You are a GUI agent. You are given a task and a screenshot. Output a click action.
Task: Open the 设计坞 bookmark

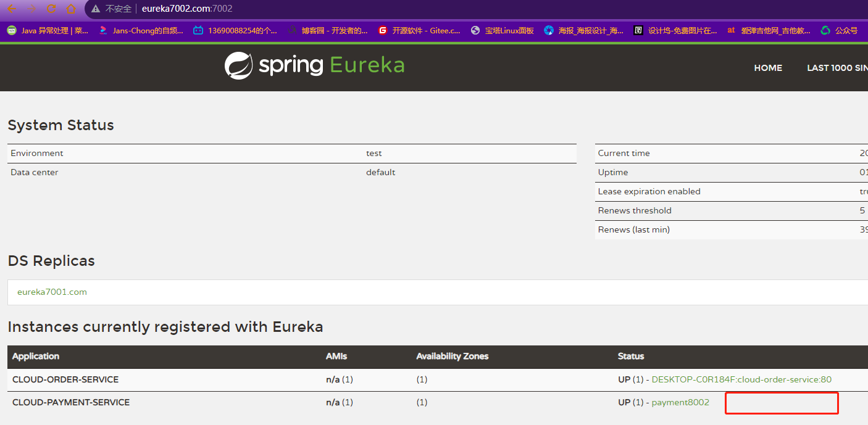coord(675,30)
